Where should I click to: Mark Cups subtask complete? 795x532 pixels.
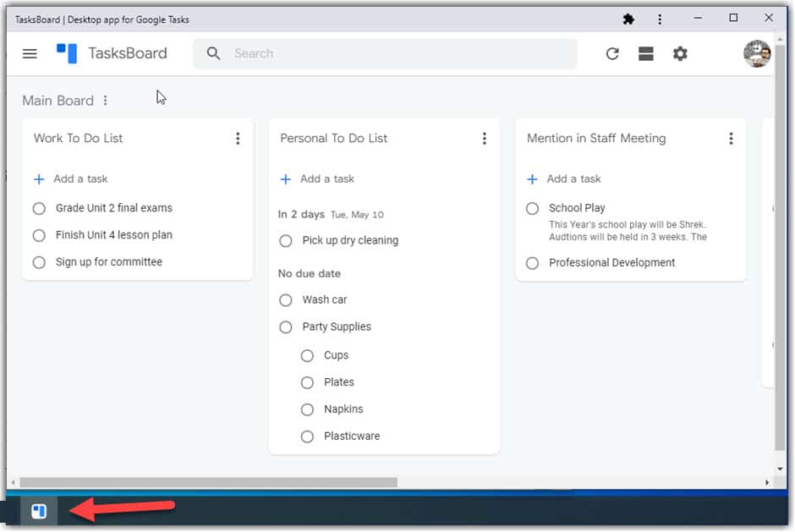(307, 355)
